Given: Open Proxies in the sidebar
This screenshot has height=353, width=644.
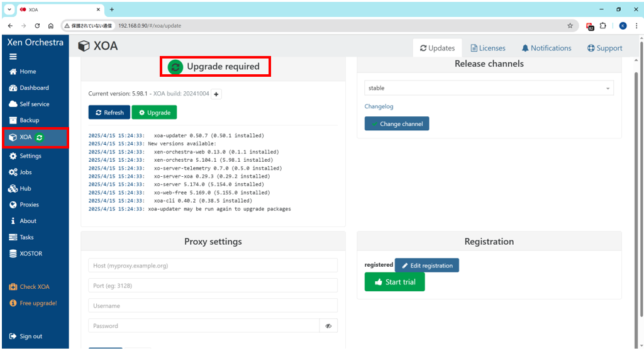Looking at the screenshot, I should (x=28, y=205).
